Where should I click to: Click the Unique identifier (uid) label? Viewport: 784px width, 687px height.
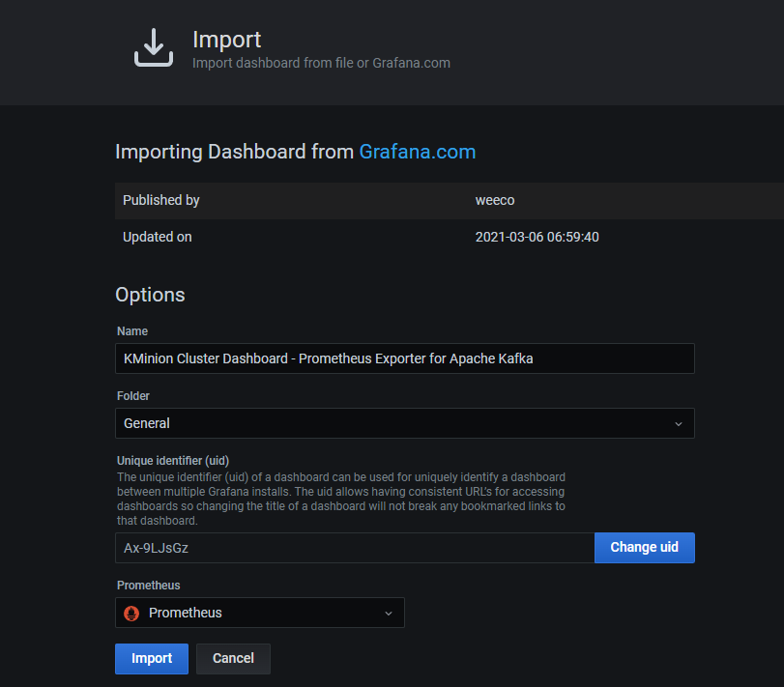(x=172, y=461)
